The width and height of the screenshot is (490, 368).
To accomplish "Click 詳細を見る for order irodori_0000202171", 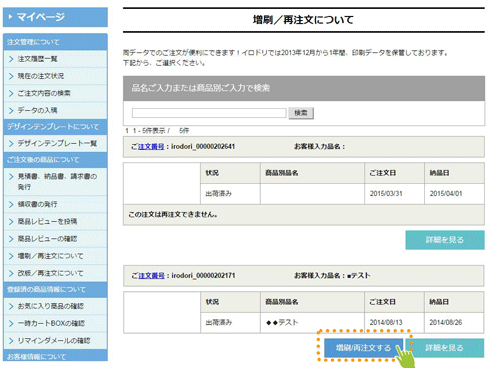I will tap(445, 348).
